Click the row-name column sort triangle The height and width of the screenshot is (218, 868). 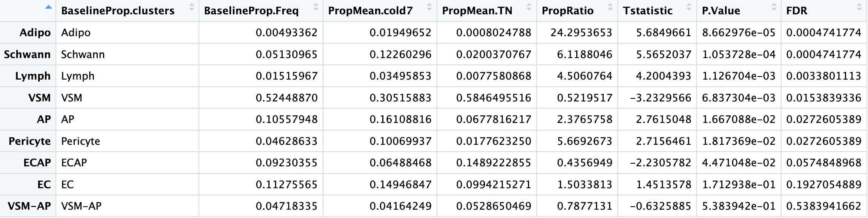tap(48, 7)
